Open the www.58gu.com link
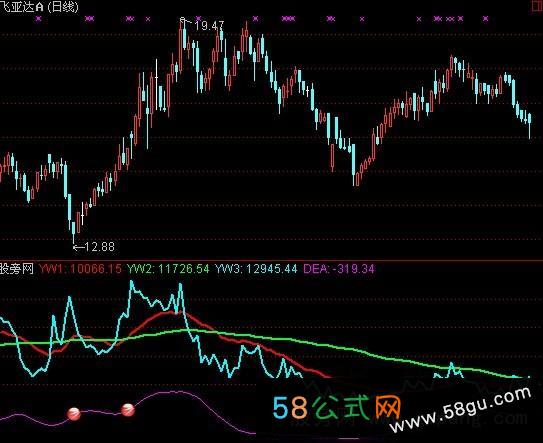This screenshot has height=443, width=543. point(461,409)
